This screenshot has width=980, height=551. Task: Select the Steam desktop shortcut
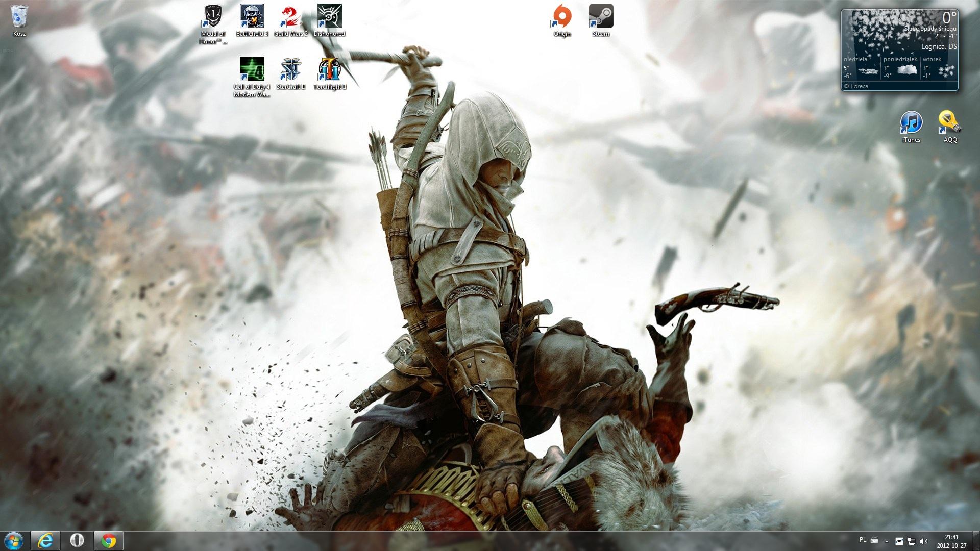pyautogui.click(x=601, y=20)
